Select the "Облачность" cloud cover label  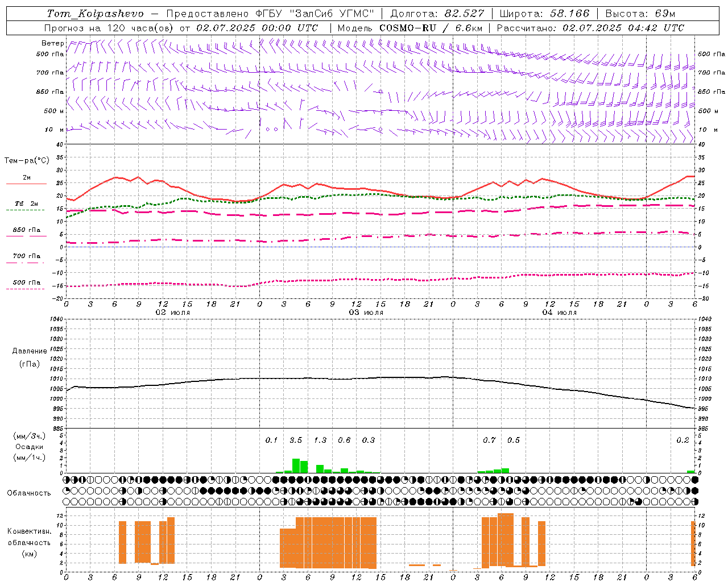pyautogui.click(x=29, y=493)
